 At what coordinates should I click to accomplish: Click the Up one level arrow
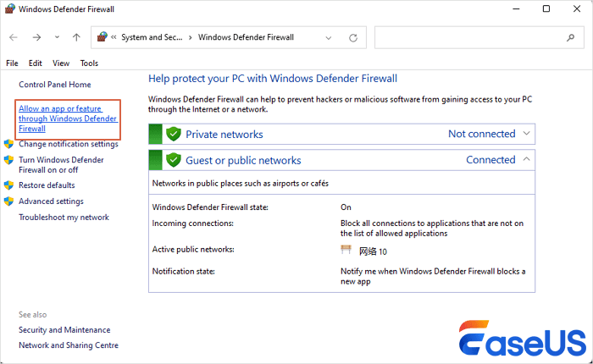point(76,37)
